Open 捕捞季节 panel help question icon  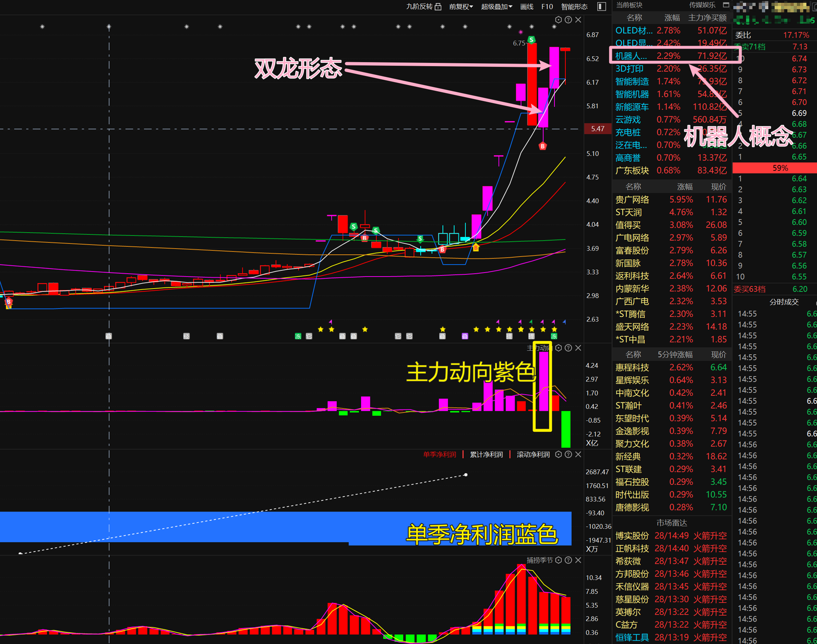568,560
